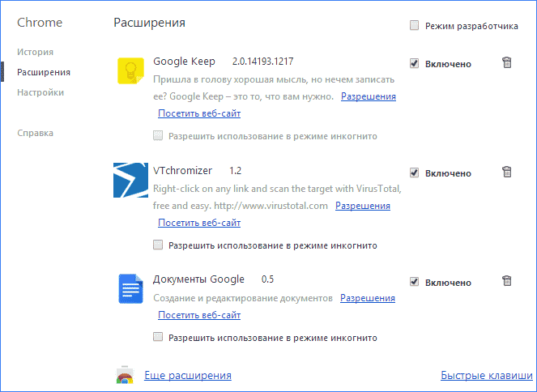537x392 pixels.
Task: Uncheck Включено for Документы Google
Action: [x=415, y=282]
